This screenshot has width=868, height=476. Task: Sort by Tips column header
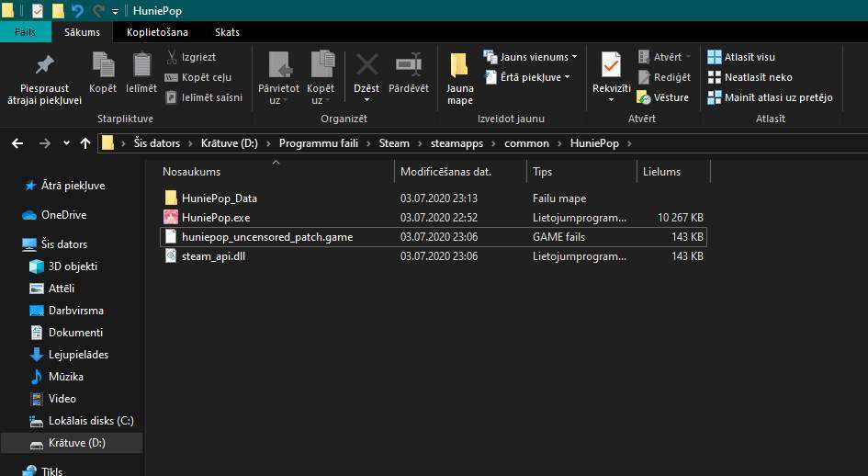point(543,172)
